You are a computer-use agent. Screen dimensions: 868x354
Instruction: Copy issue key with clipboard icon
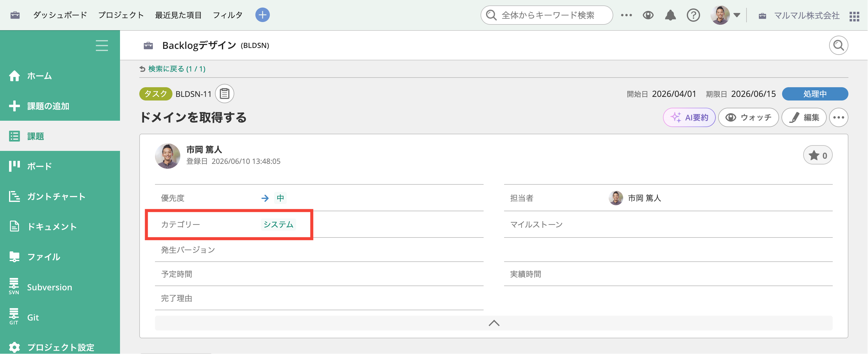click(224, 94)
